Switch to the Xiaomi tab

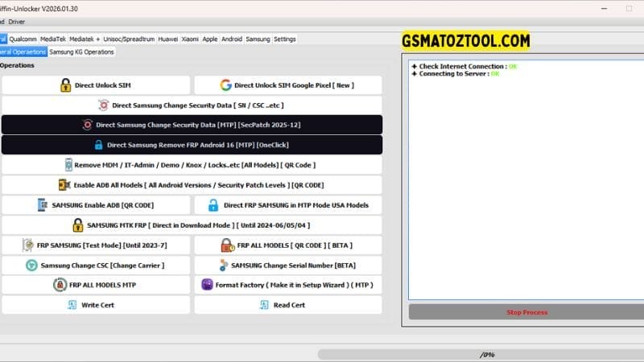(x=190, y=39)
